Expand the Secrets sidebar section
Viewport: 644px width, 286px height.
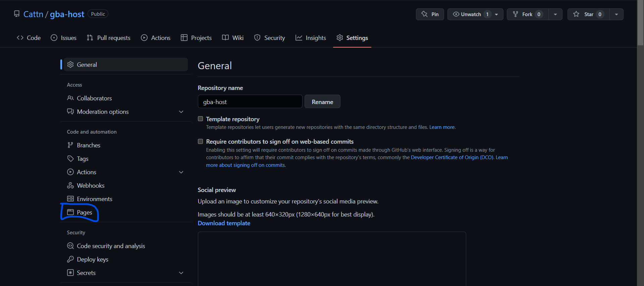coord(181,273)
